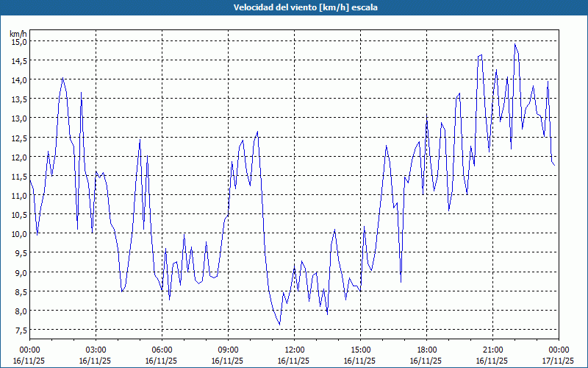Click the 17/11/25 date label
Image resolution: width=588 pixels, height=368 pixels.
pyautogui.click(x=559, y=361)
